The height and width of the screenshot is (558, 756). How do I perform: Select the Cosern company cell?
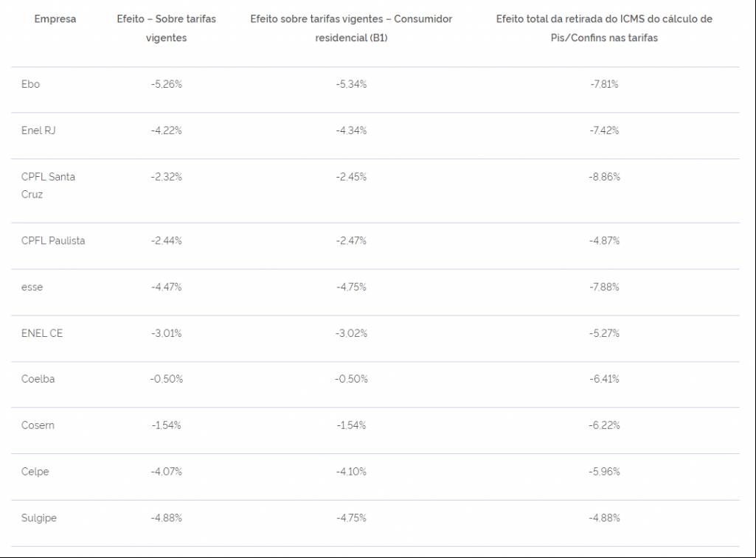[x=38, y=425]
